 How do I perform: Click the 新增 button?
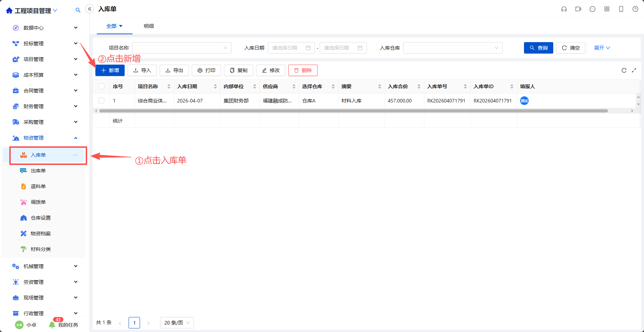110,70
